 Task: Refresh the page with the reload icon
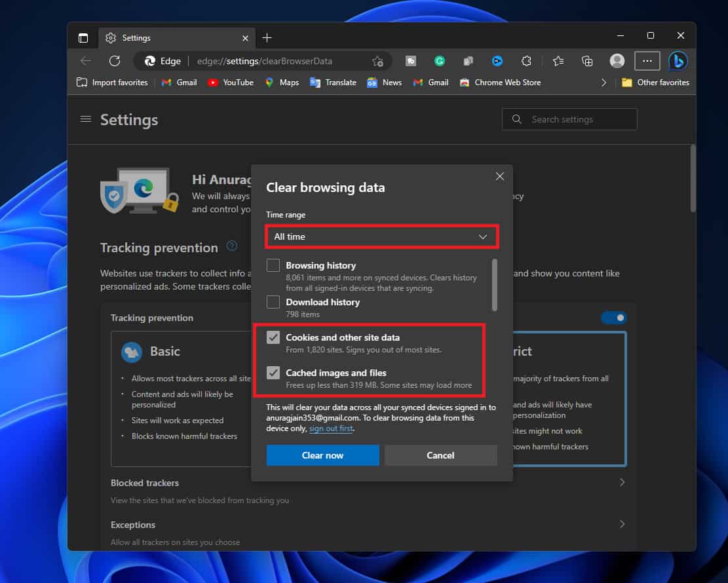(x=115, y=61)
